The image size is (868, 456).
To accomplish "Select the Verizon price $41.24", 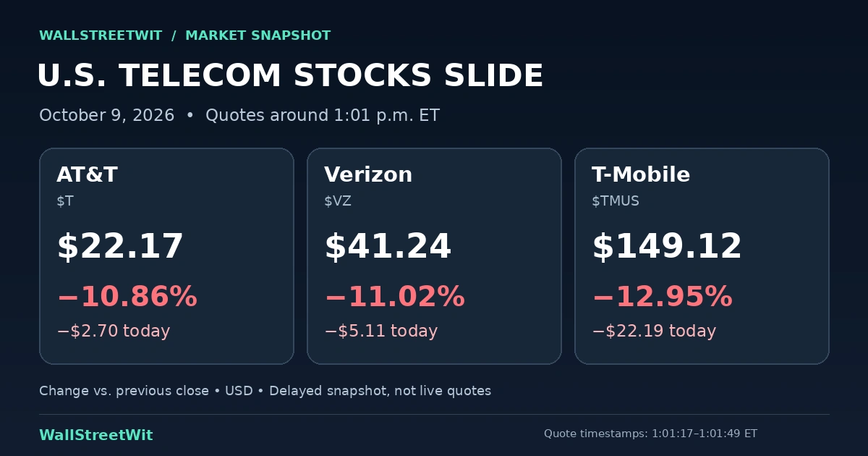I will [388, 247].
